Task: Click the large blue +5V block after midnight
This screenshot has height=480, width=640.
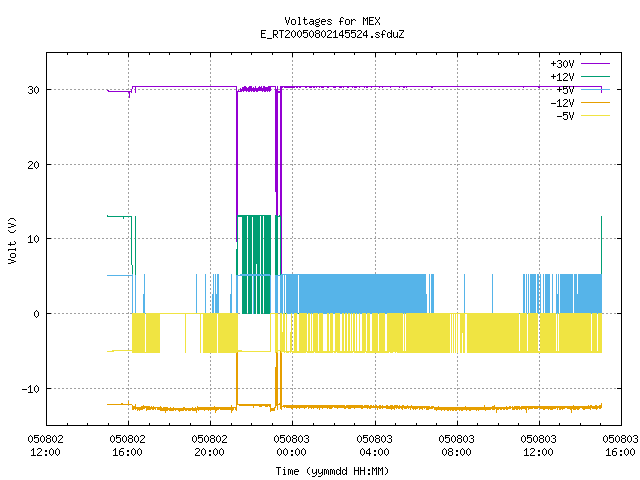Action: click(361, 293)
